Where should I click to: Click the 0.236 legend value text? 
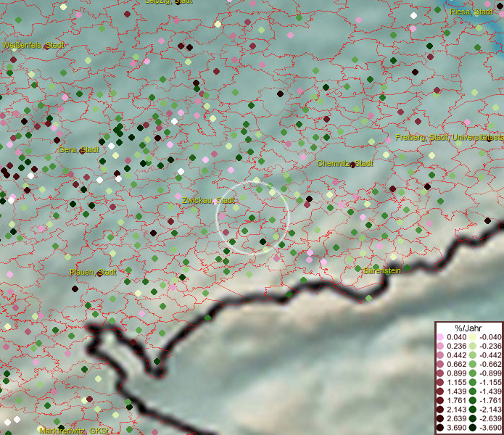tap(456, 346)
